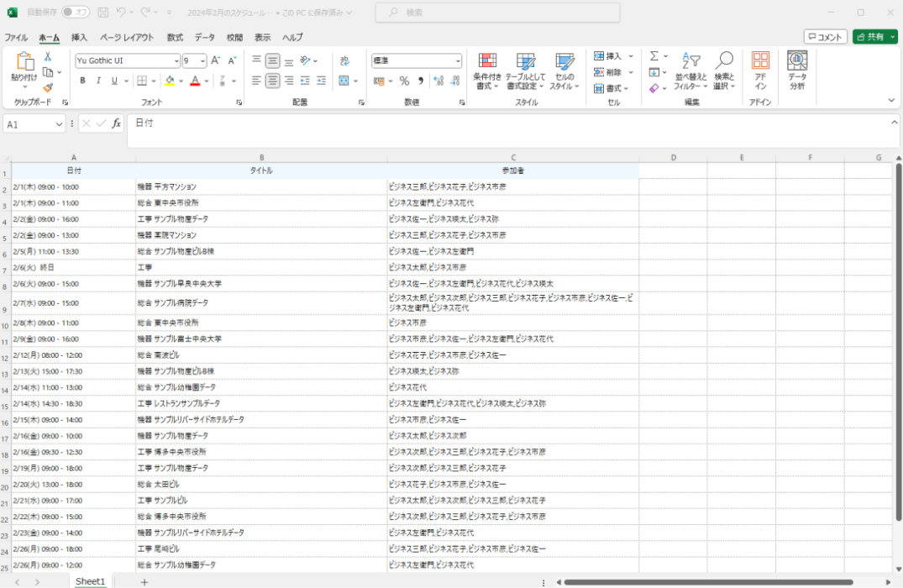Open the font size 9 dropdown

(x=202, y=60)
